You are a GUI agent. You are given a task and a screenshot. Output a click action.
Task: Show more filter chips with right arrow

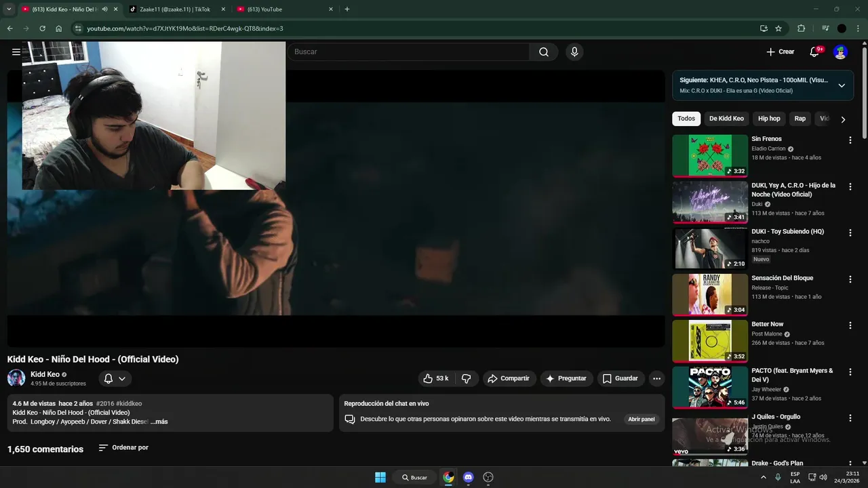(843, 119)
